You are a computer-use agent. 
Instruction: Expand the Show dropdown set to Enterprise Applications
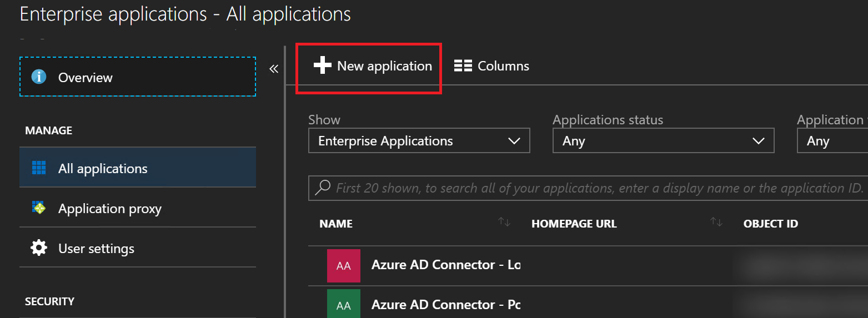[x=419, y=141]
